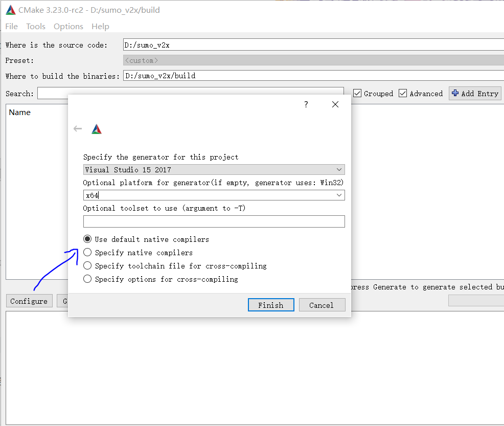This screenshot has width=504, height=426.
Task: Open the File menu
Action: (12, 27)
